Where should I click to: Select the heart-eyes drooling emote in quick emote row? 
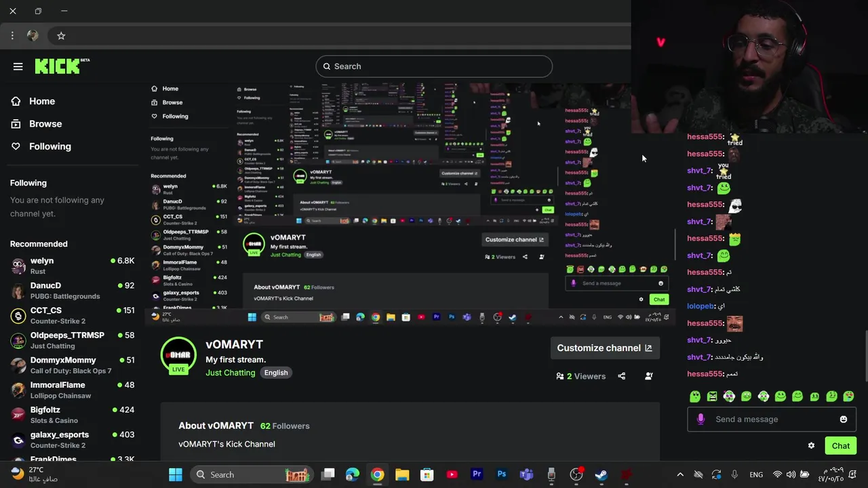(849, 396)
